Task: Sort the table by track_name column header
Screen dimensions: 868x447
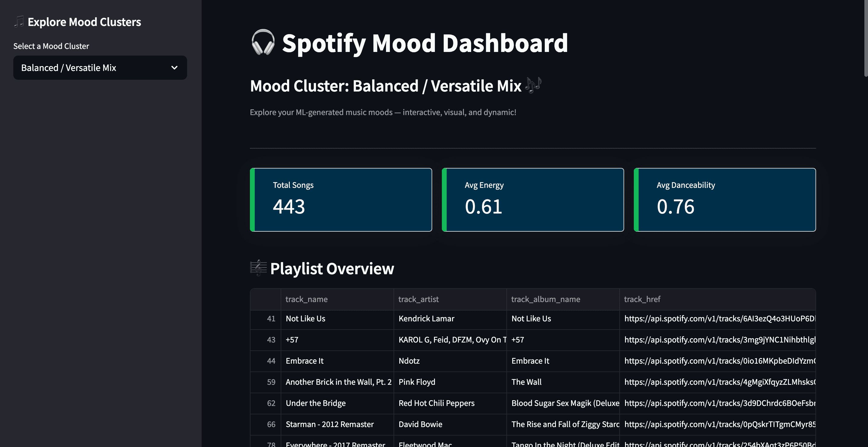Action: (337, 299)
